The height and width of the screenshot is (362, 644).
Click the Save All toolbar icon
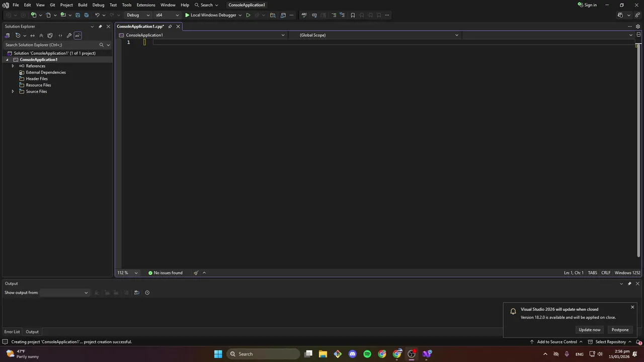(x=86, y=15)
